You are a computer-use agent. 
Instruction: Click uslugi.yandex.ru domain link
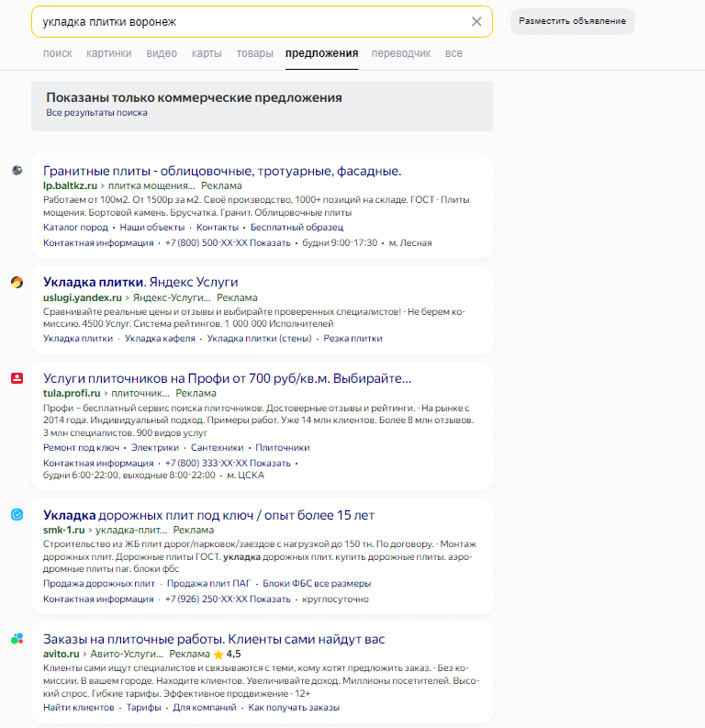(82, 297)
